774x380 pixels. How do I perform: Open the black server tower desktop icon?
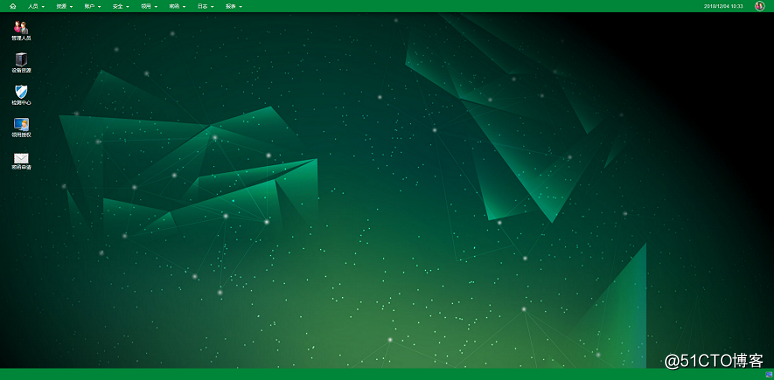pyautogui.click(x=21, y=63)
